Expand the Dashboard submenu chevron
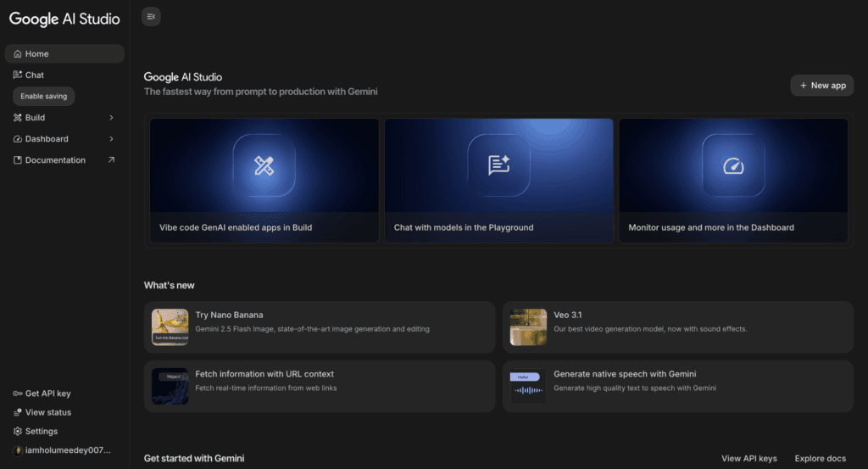 (x=111, y=139)
